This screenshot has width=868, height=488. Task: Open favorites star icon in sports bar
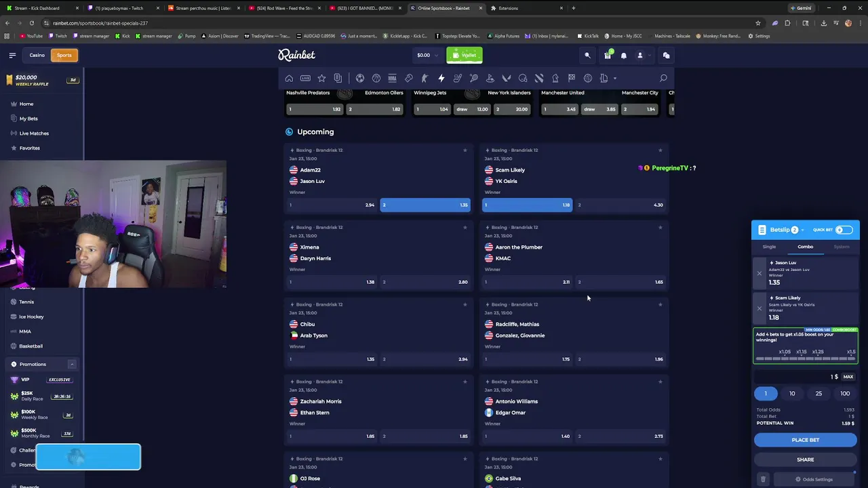321,78
